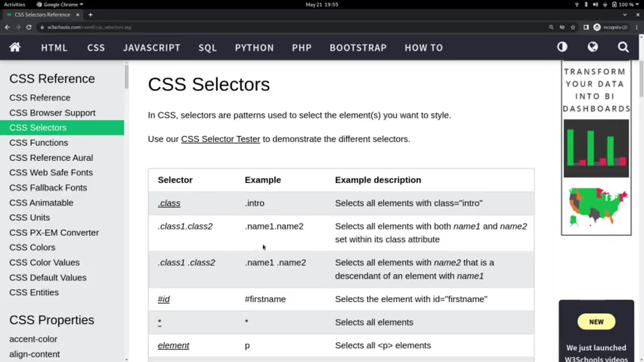Open the zoom magnifier icon in address bar

[x=551, y=27]
